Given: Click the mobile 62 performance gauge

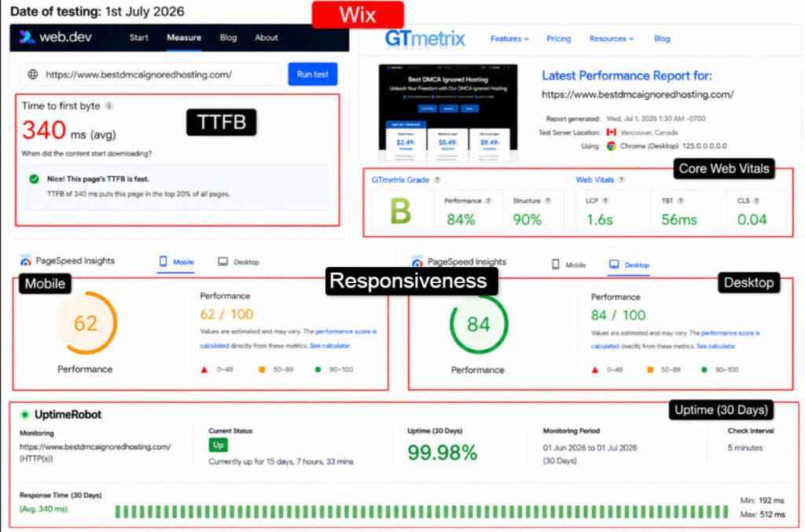Looking at the screenshot, I should (x=86, y=323).
